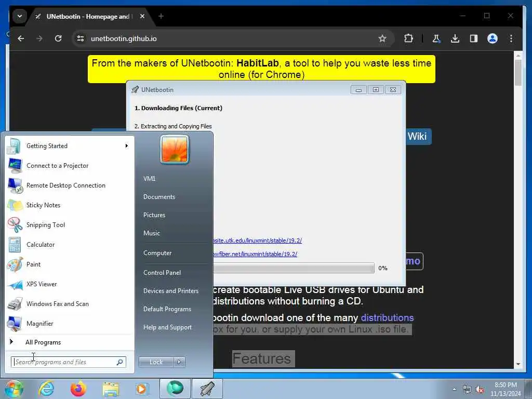Screen dimensions: 532x399
Task: Click the network tray icon
Action: (x=467, y=390)
